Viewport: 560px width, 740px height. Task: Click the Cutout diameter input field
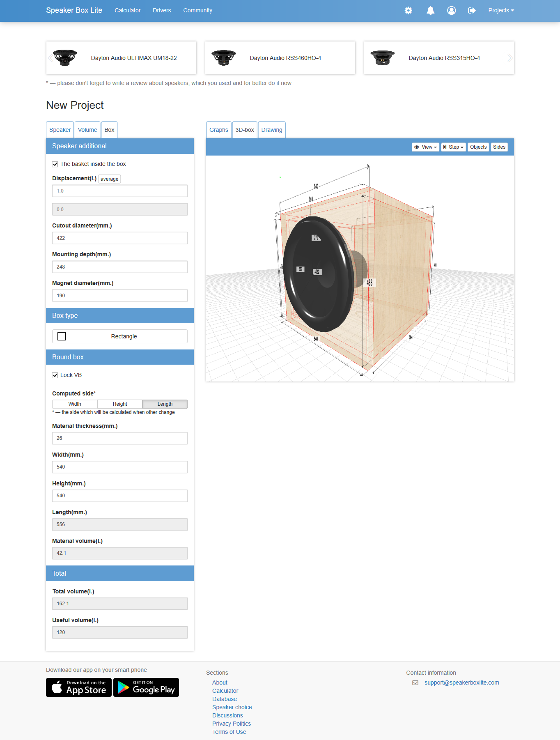pyautogui.click(x=120, y=238)
